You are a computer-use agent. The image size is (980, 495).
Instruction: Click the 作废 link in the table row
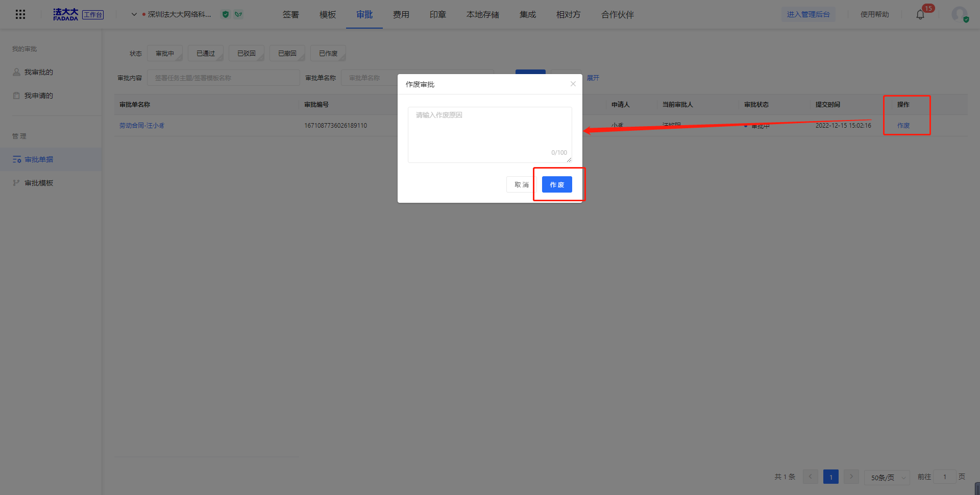pyautogui.click(x=903, y=125)
